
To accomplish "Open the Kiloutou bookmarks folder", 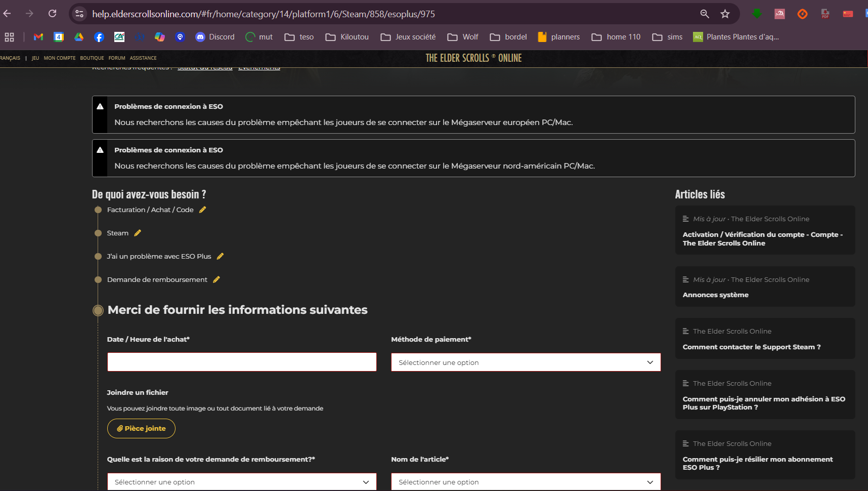I will coord(347,37).
